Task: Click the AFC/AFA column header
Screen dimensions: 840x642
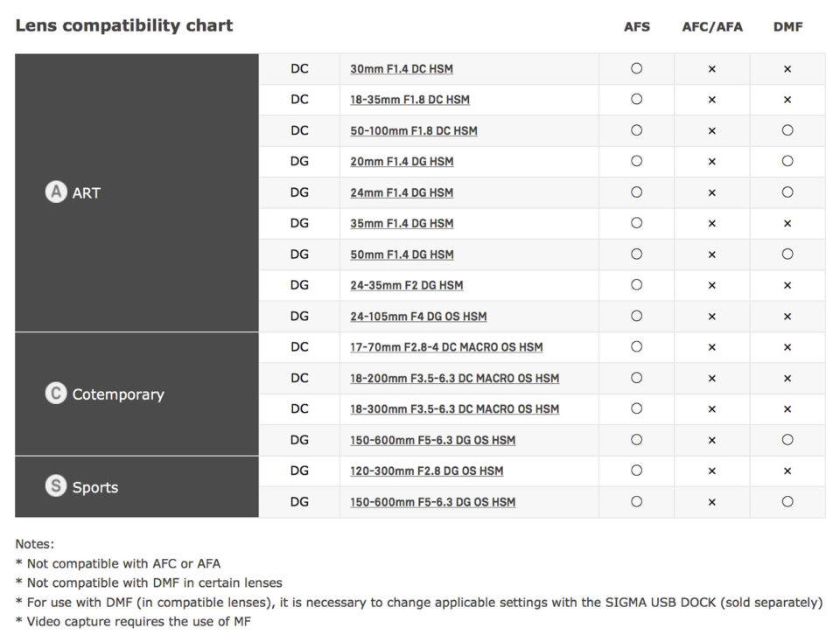Action: tap(711, 26)
